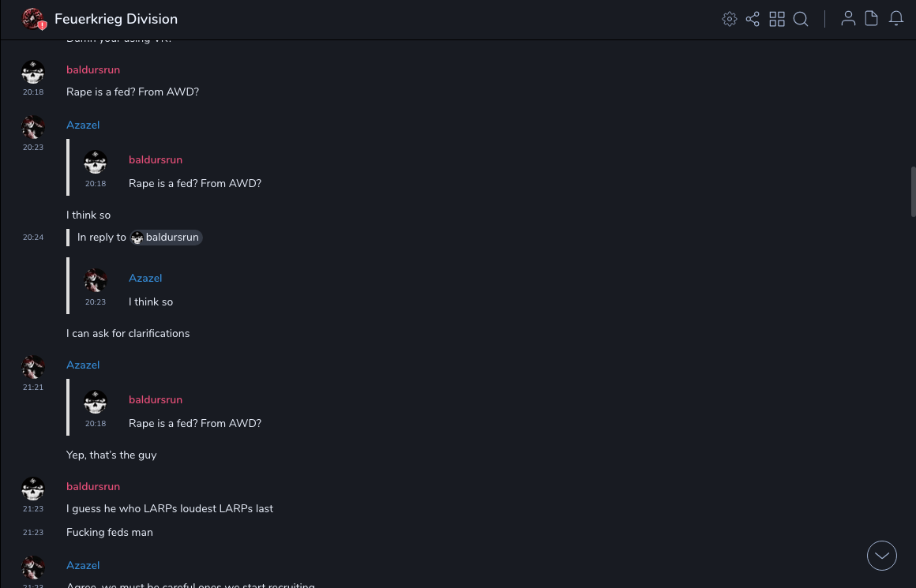Open room settings gear icon
Screen dimensions: 916x588
pos(729,19)
